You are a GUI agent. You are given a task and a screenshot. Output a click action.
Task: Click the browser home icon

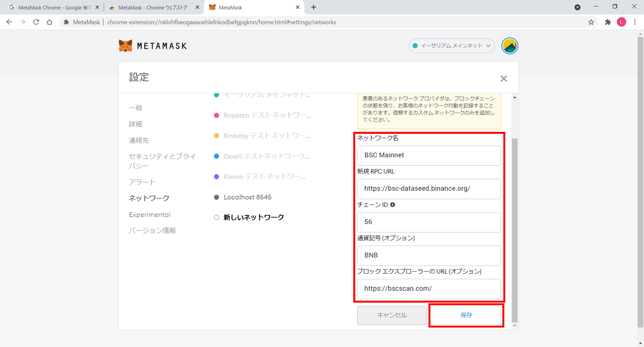49,22
